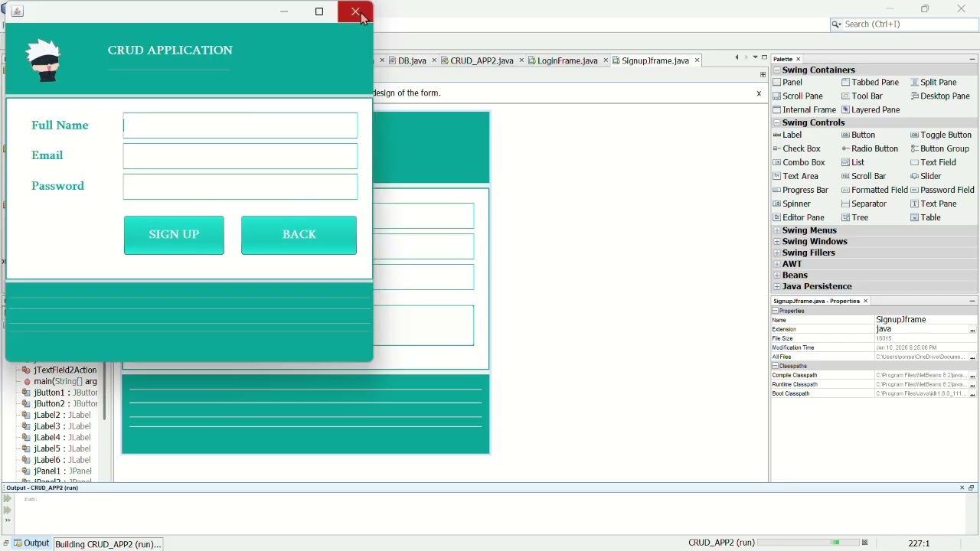Pick the Button control in Palette
The height and width of the screenshot is (551, 980).
(x=858, y=135)
